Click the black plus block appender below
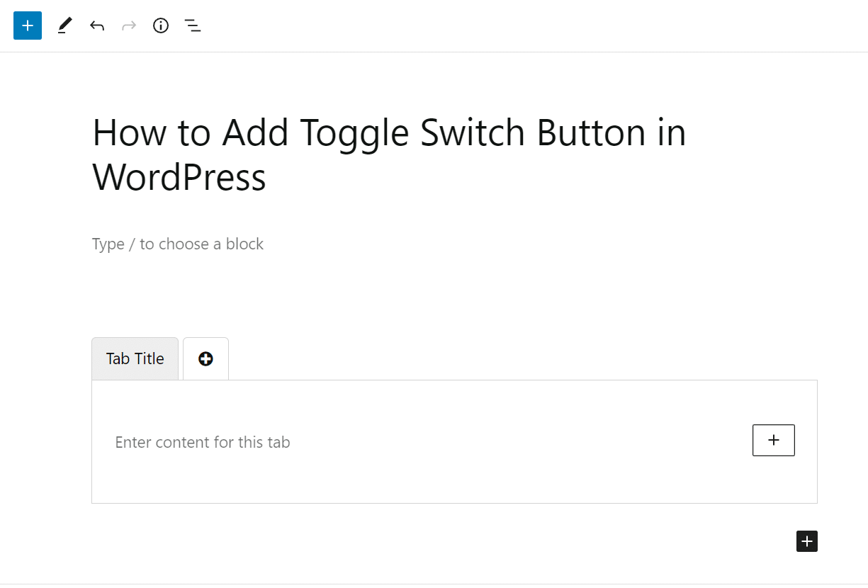This screenshot has width=868, height=588. pyautogui.click(x=806, y=541)
